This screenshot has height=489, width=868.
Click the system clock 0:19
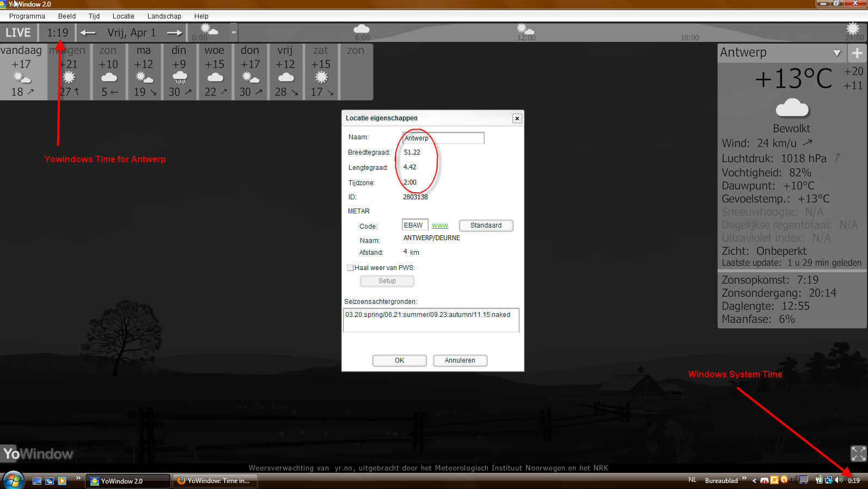854,481
